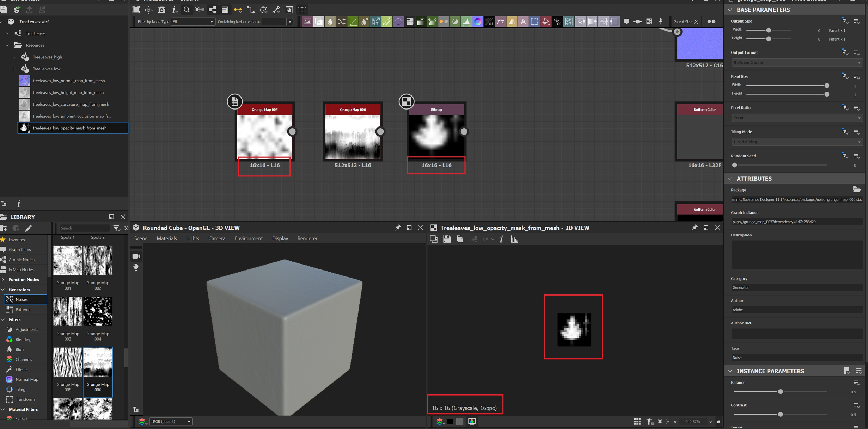Add a Blur node (droplet icon)
The image size is (868, 429).
[x=330, y=22]
